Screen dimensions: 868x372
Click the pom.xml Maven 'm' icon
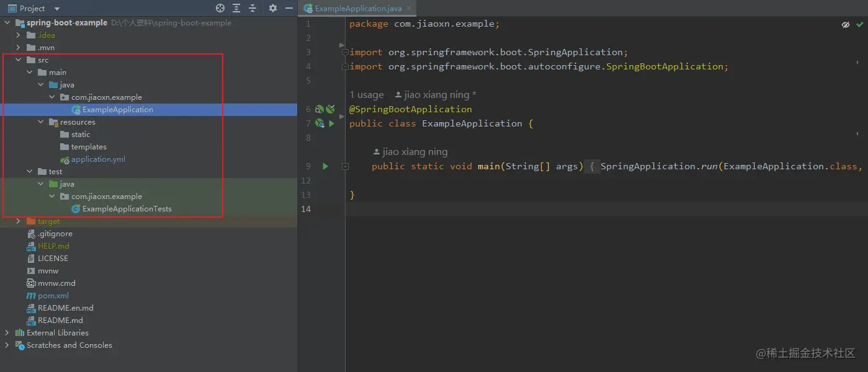pos(31,296)
